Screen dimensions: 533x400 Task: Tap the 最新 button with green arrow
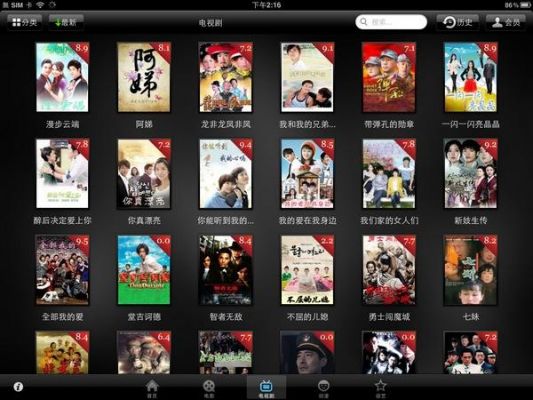(66, 22)
